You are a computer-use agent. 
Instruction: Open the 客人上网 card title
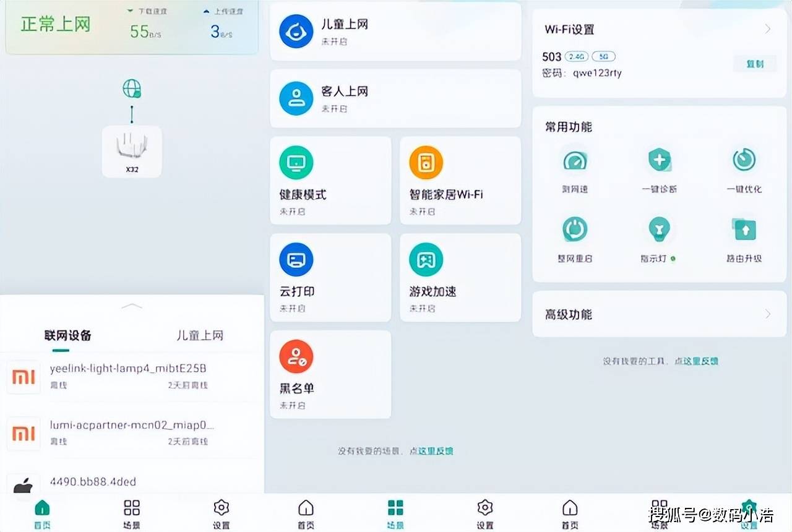(345, 92)
